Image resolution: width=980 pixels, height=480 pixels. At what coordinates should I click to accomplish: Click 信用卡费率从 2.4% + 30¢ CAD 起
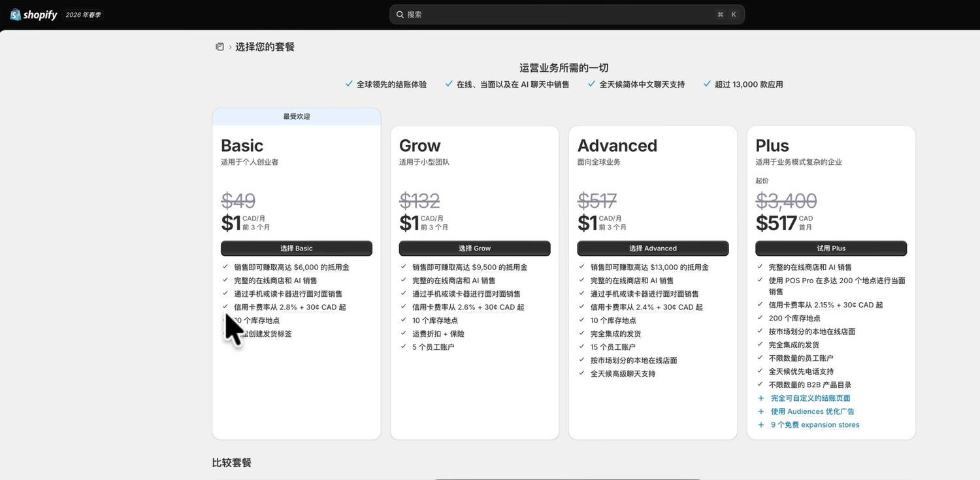coord(647,307)
